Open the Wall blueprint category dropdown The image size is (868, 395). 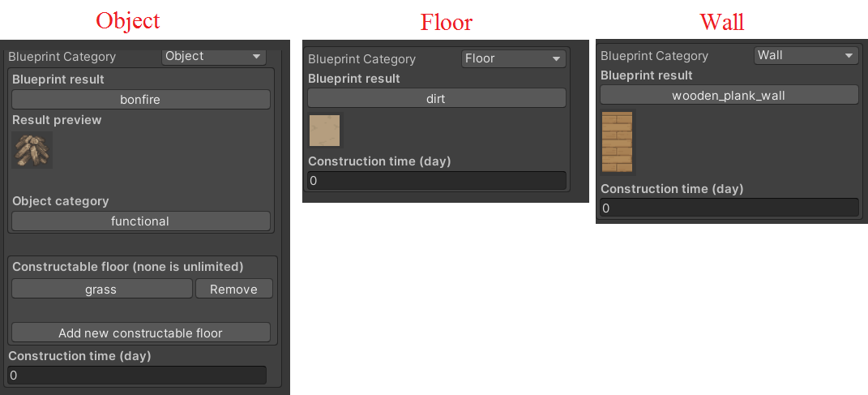806,55
